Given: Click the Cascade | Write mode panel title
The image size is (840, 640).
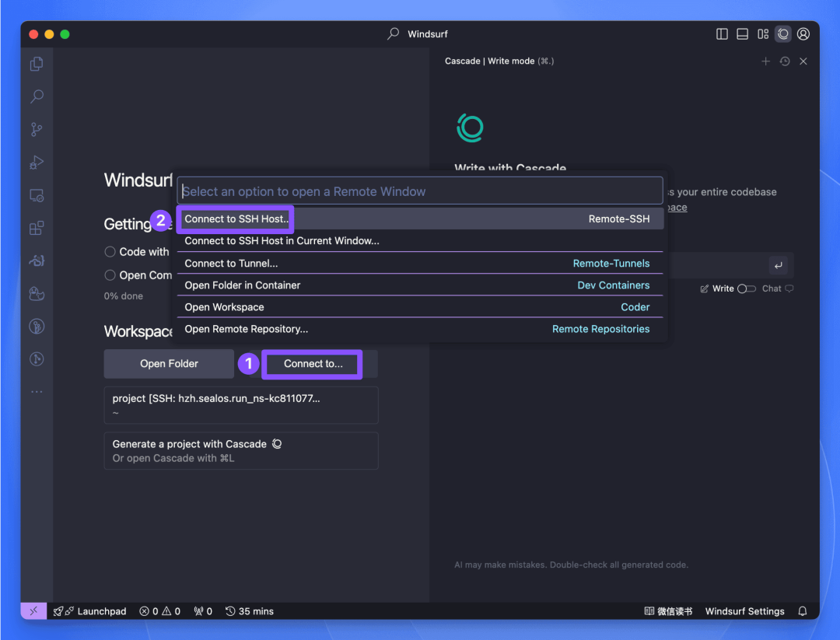Looking at the screenshot, I should tap(499, 61).
